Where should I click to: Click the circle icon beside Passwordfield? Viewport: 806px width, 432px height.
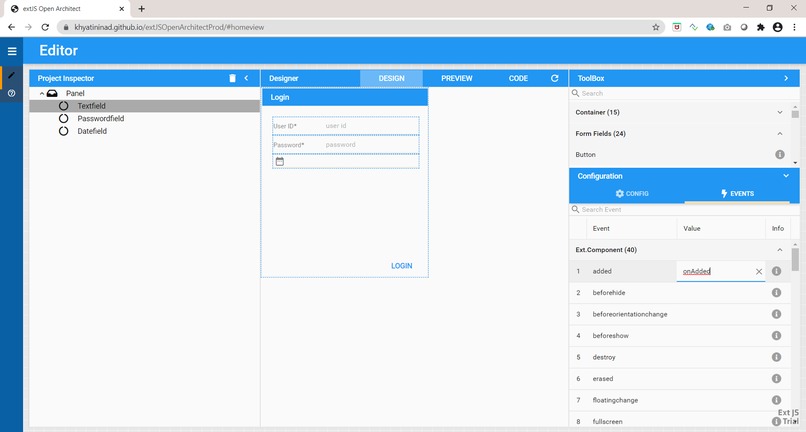point(63,118)
